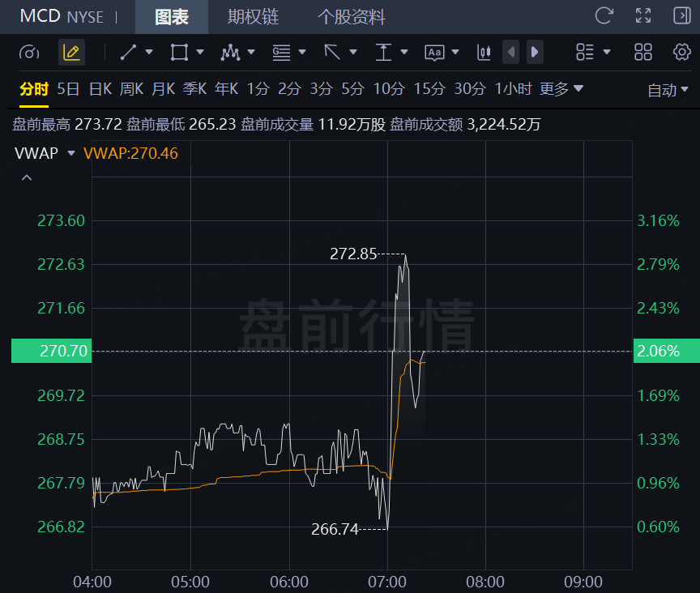Click the VWAP:270.46 value label
This screenshot has height=593, width=700.
pyautogui.click(x=130, y=153)
